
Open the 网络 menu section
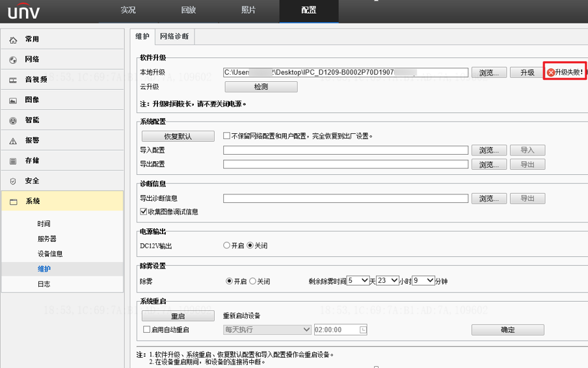[62, 59]
